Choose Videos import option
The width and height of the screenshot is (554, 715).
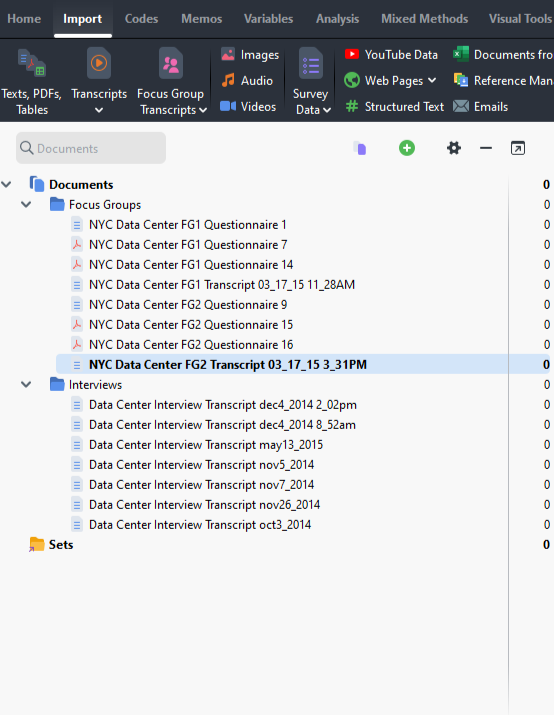[248, 107]
